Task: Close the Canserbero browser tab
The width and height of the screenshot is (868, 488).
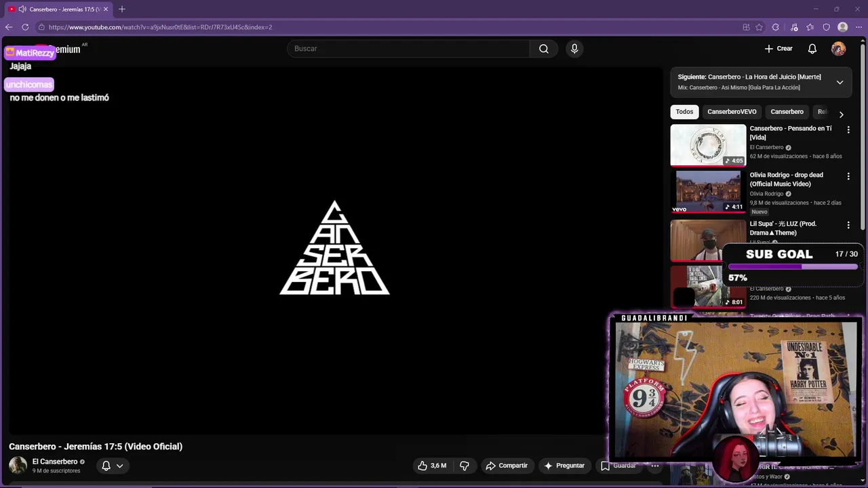Action: tap(106, 9)
